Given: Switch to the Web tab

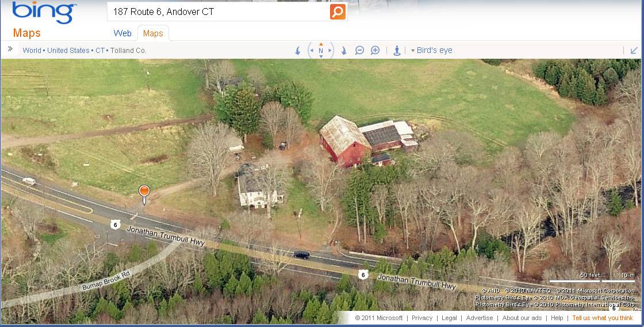Looking at the screenshot, I should (122, 33).
